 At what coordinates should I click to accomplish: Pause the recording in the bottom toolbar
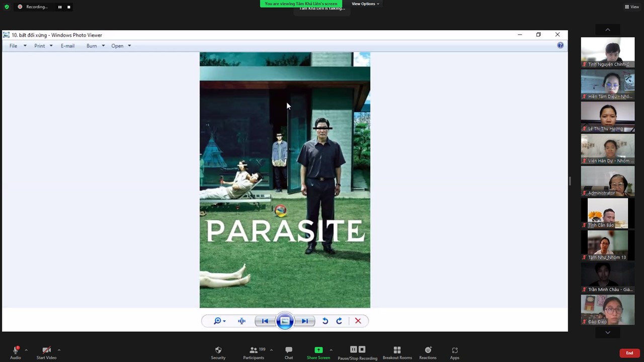point(353,349)
